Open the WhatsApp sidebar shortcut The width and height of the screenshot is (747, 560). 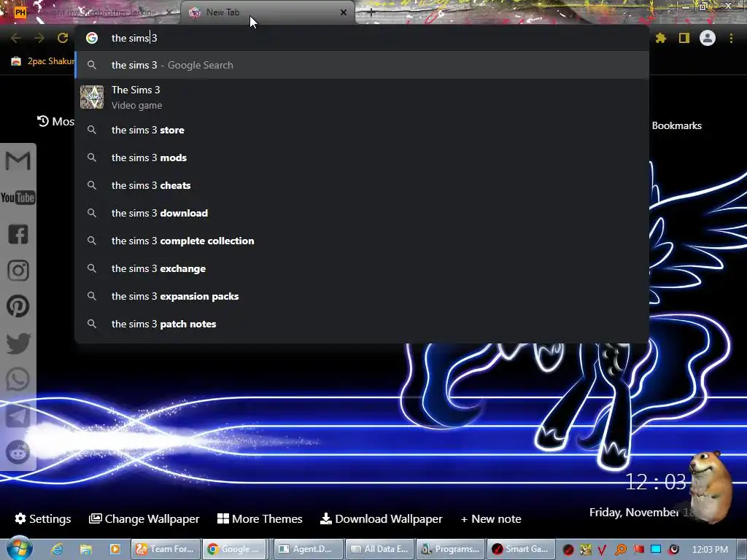pyautogui.click(x=18, y=379)
